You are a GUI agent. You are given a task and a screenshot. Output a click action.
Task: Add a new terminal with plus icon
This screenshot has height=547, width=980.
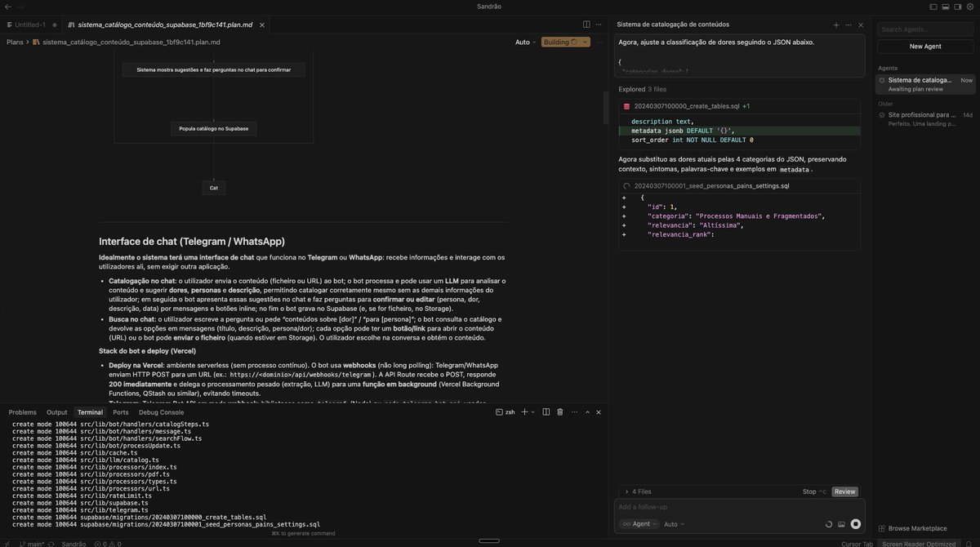[x=525, y=412]
